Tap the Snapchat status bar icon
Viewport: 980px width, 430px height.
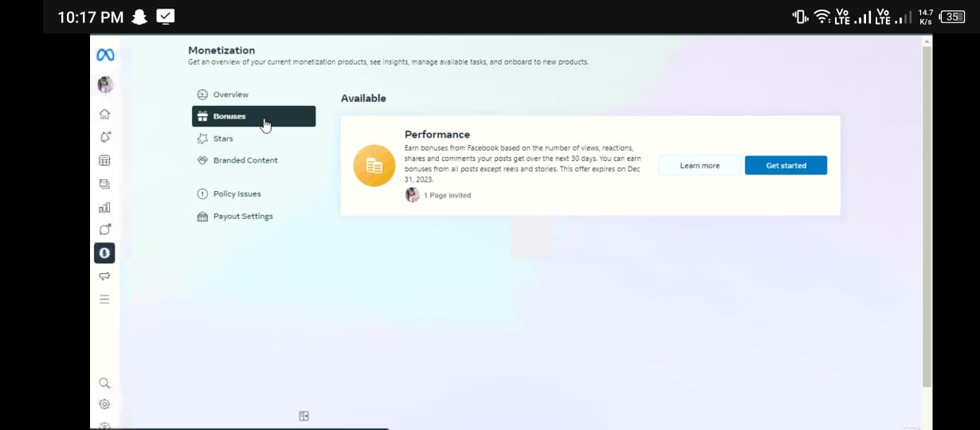point(139,17)
